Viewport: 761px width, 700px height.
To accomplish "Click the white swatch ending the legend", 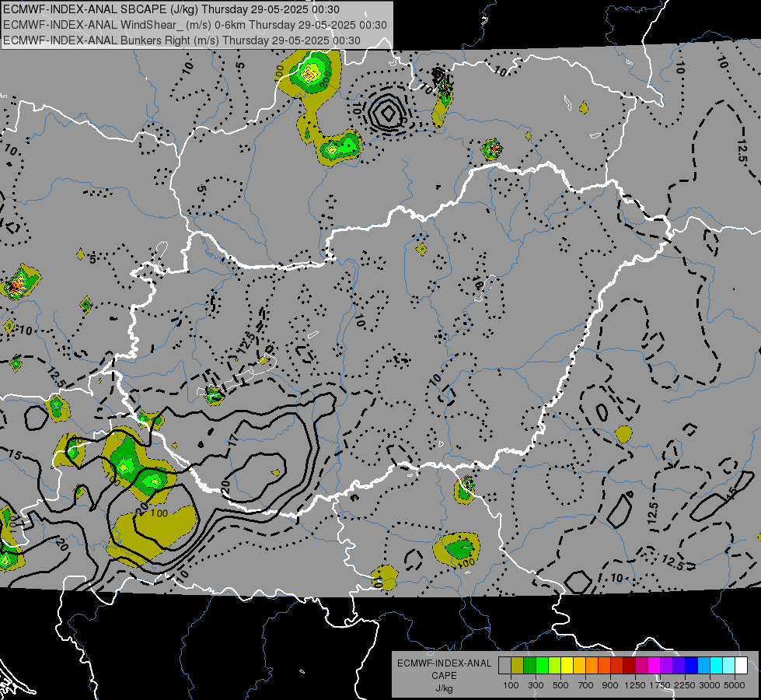I will point(742,666).
